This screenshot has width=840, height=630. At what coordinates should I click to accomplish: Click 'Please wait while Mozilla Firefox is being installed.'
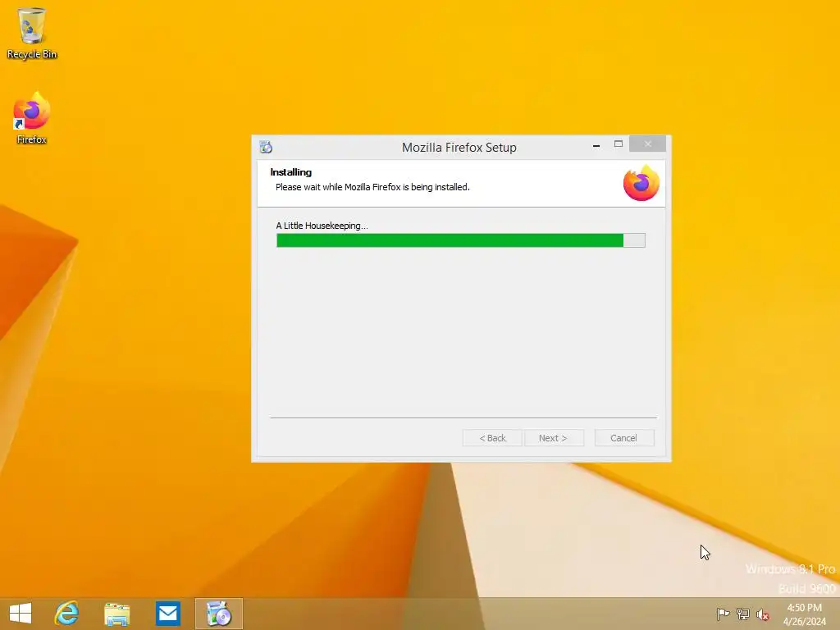[x=372, y=187]
